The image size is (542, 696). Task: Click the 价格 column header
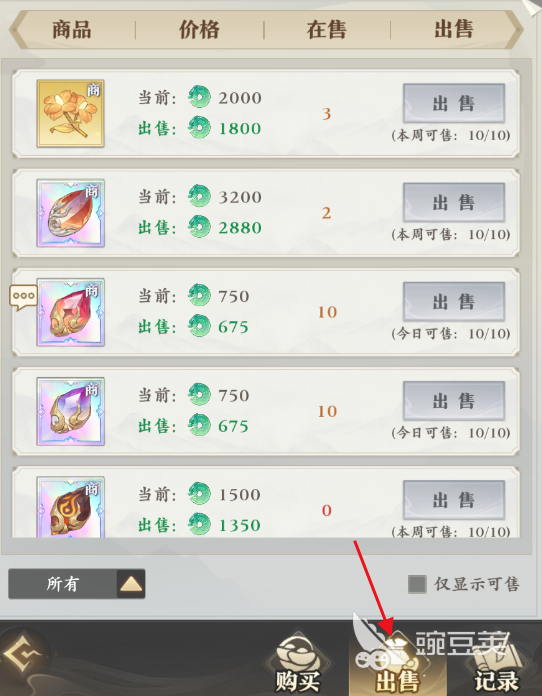click(199, 30)
